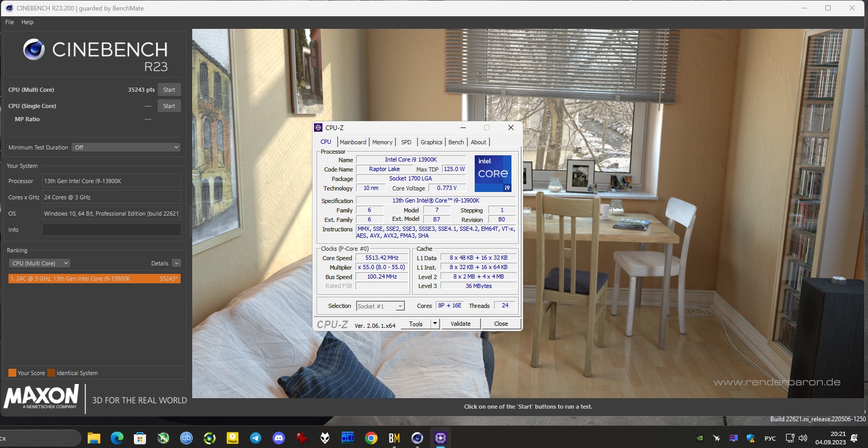Click the empty Info field in Cinebench
This screenshot has width=868, height=448.
pyautogui.click(x=112, y=230)
